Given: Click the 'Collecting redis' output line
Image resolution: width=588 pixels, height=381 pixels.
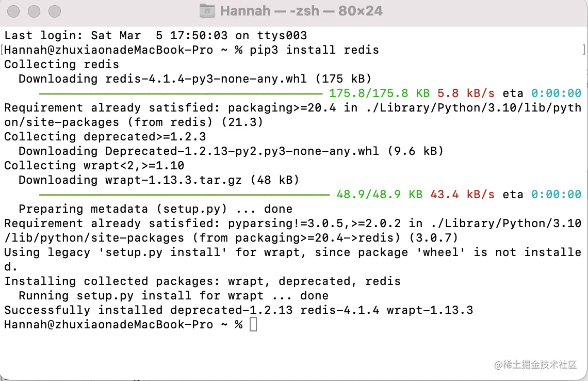Looking at the screenshot, I should [61, 65].
